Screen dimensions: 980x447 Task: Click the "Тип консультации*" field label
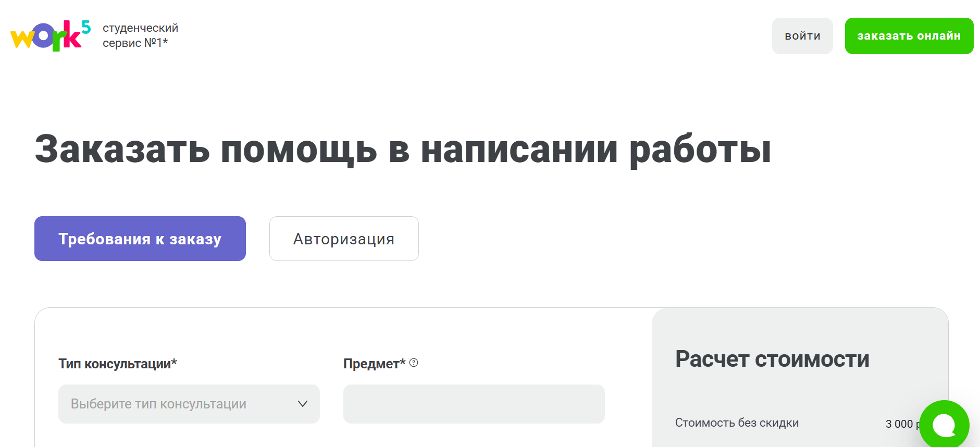118,364
